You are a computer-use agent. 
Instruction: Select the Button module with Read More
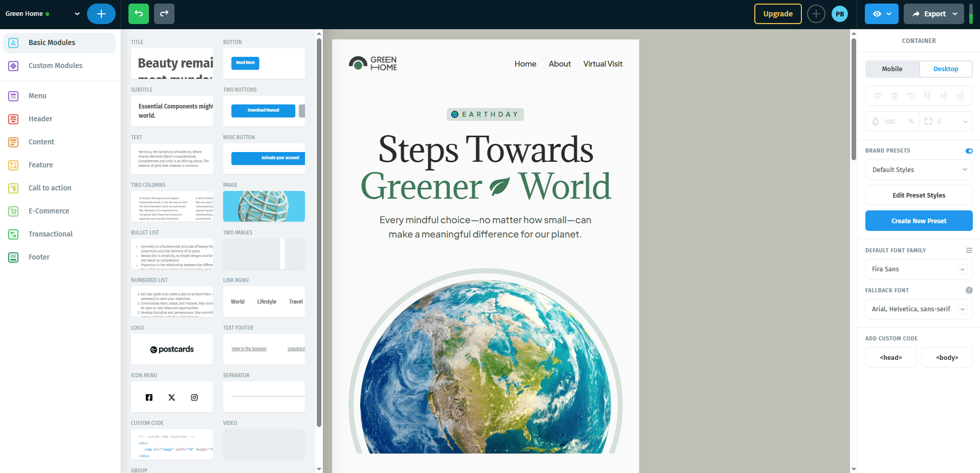coord(264,63)
